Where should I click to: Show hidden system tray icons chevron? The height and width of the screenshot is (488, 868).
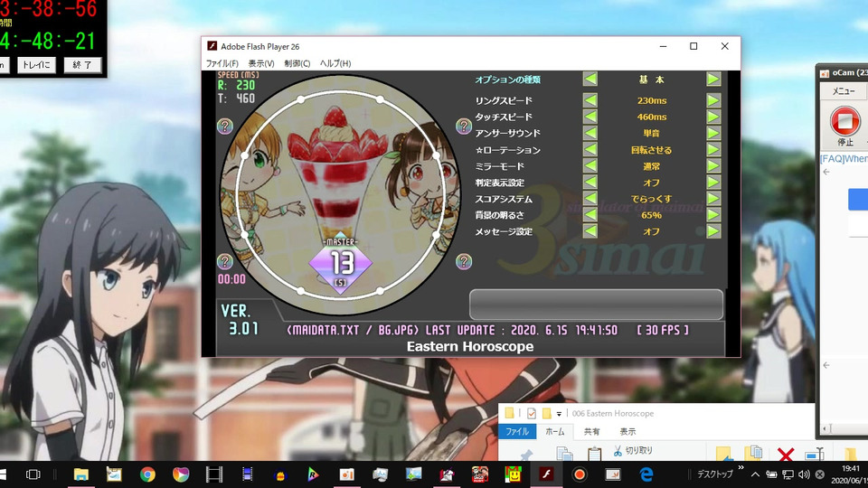[x=756, y=474]
